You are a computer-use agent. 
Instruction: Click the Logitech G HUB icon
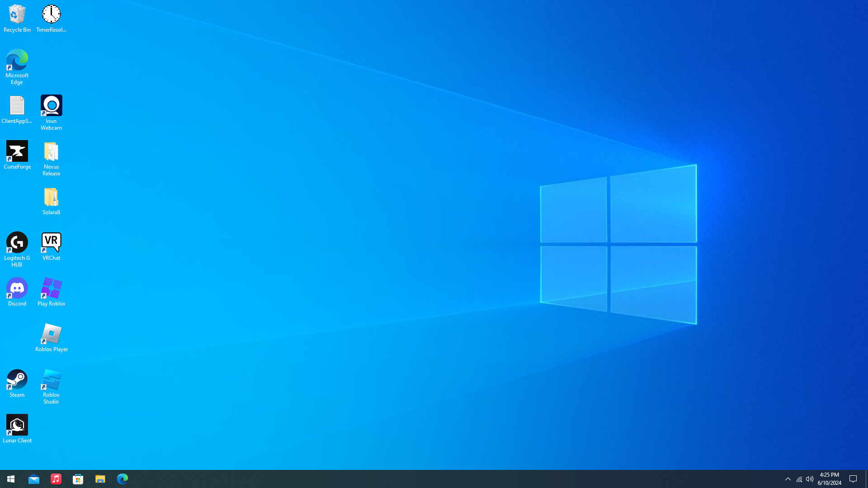[x=17, y=243]
